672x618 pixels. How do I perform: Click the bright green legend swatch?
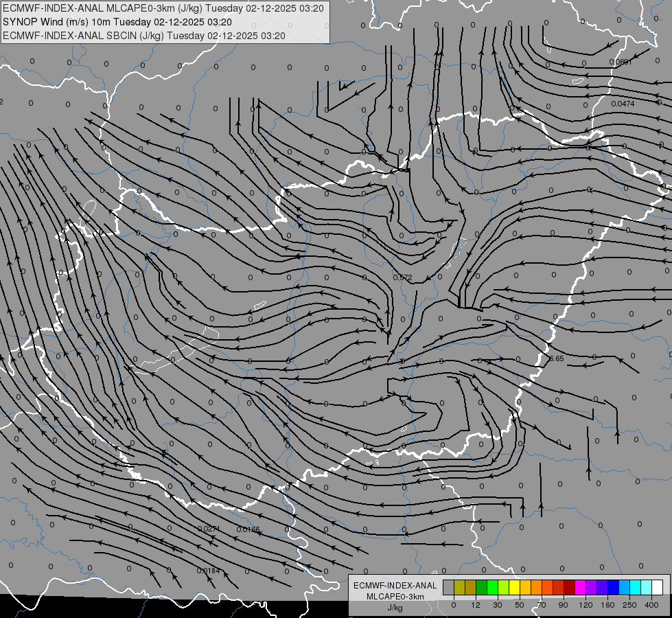[x=492, y=587]
